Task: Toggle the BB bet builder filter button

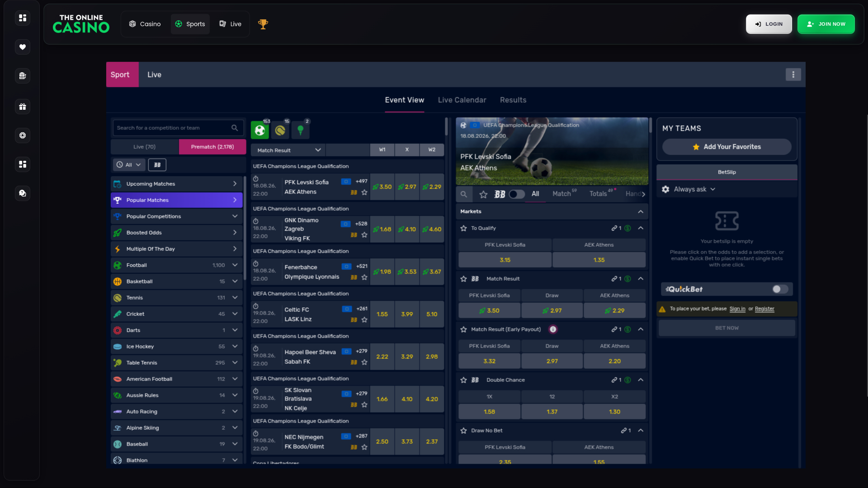Action: pyautogui.click(x=157, y=165)
